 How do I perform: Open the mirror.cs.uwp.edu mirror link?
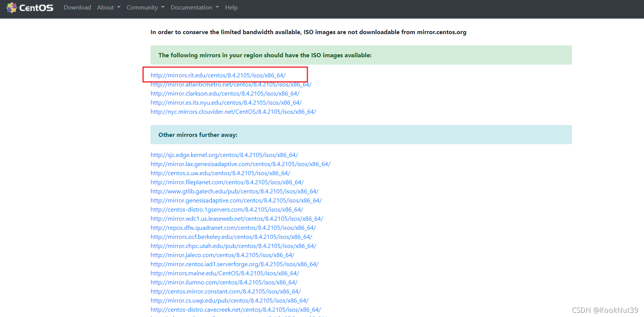pos(230,301)
